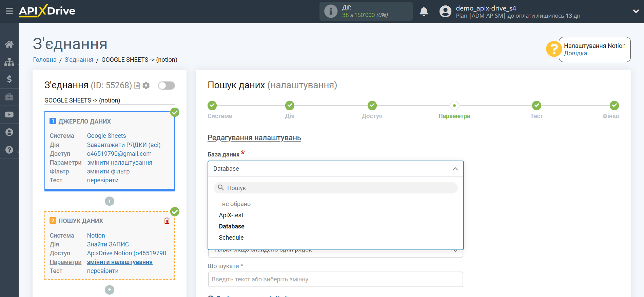Toggle the connection on/off switch
644x297 pixels.
pyautogui.click(x=167, y=86)
